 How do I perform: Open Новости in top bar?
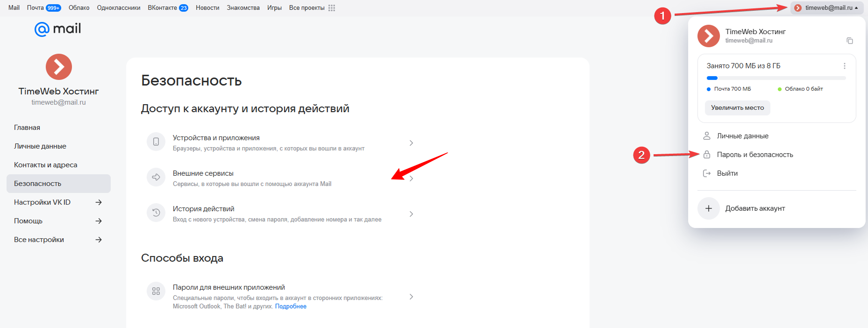pos(207,8)
